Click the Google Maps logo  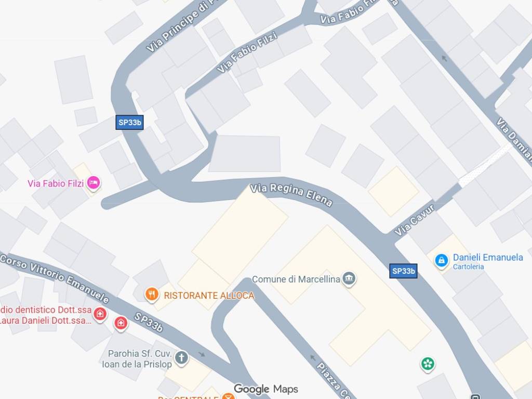point(265,389)
